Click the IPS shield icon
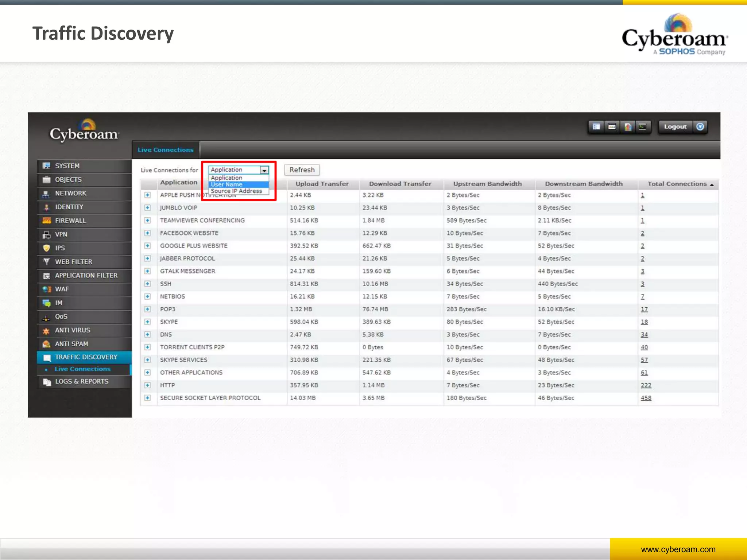747x560 pixels. click(46, 248)
